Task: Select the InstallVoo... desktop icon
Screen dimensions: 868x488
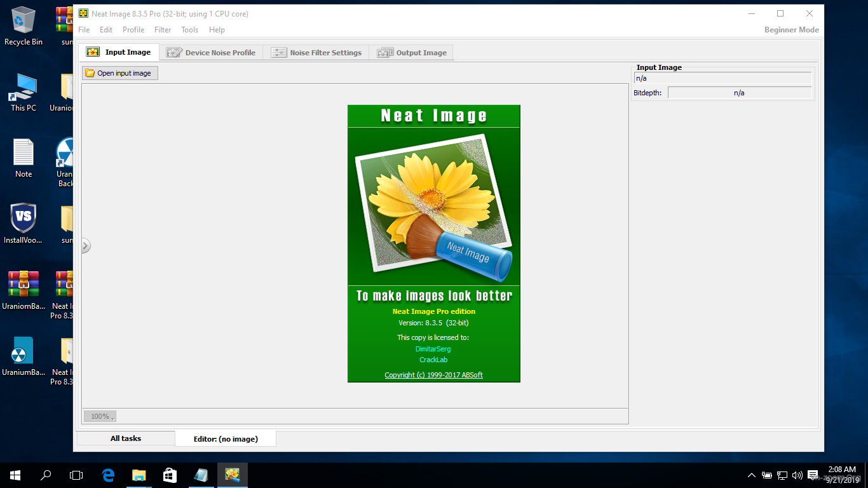Action: pyautogui.click(x=24, y=224)
